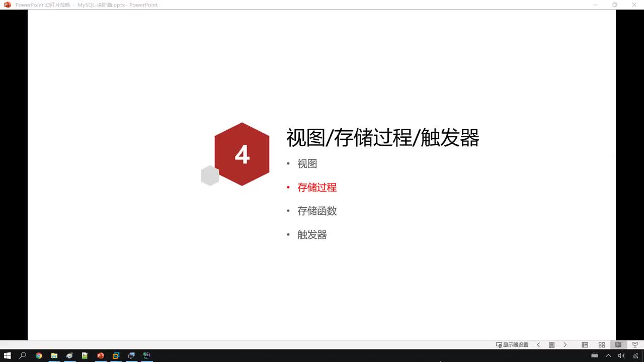Start Slide Show view from status bar
Screen dimensions: 644x362
(x=635, y=345)
